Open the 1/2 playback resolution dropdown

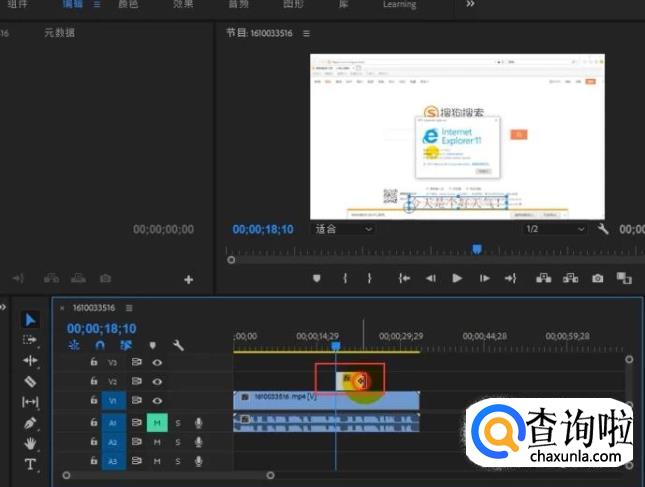(555, 229)
